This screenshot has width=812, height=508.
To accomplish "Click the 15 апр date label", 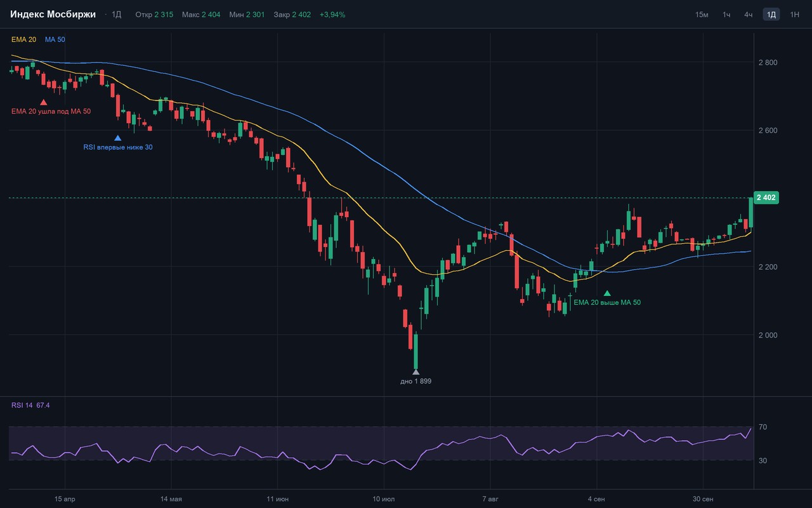I will pos(65,499).
